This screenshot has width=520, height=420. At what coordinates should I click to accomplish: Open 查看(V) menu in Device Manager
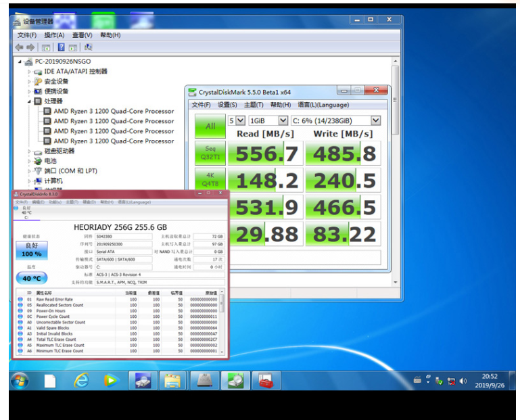click(82, 35)
